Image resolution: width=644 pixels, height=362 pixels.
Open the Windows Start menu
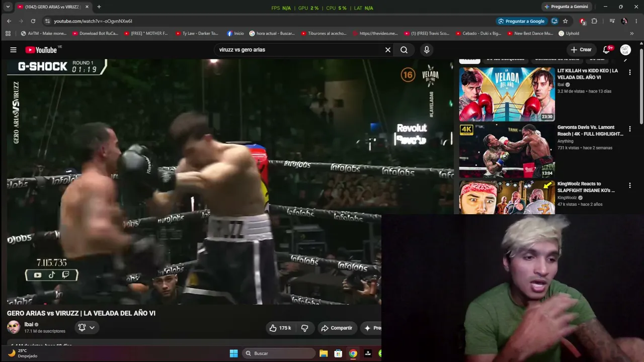(233, 353)
